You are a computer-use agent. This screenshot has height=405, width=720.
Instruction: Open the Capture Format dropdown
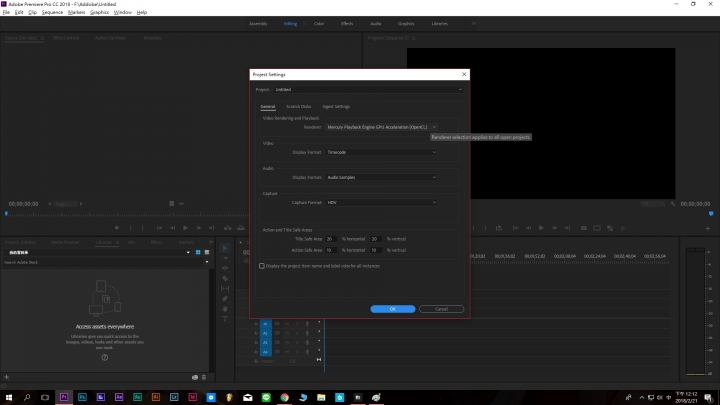coord(382,202)
